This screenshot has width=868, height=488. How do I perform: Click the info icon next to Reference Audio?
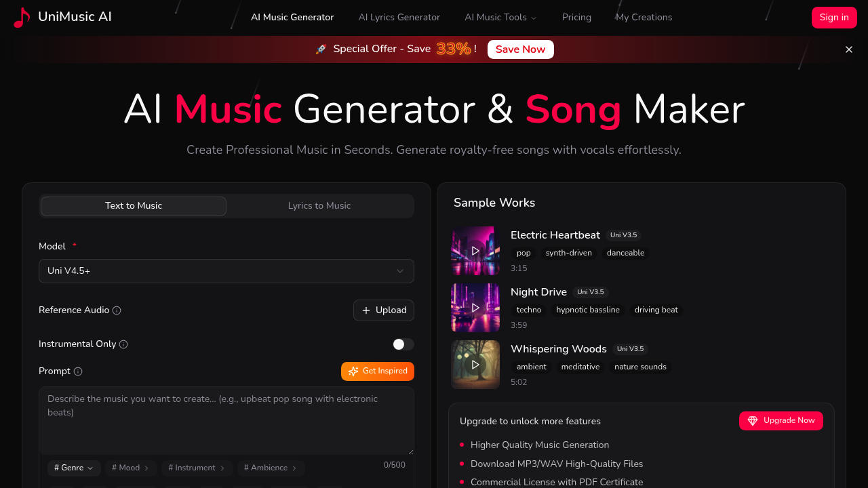[117, 310]
